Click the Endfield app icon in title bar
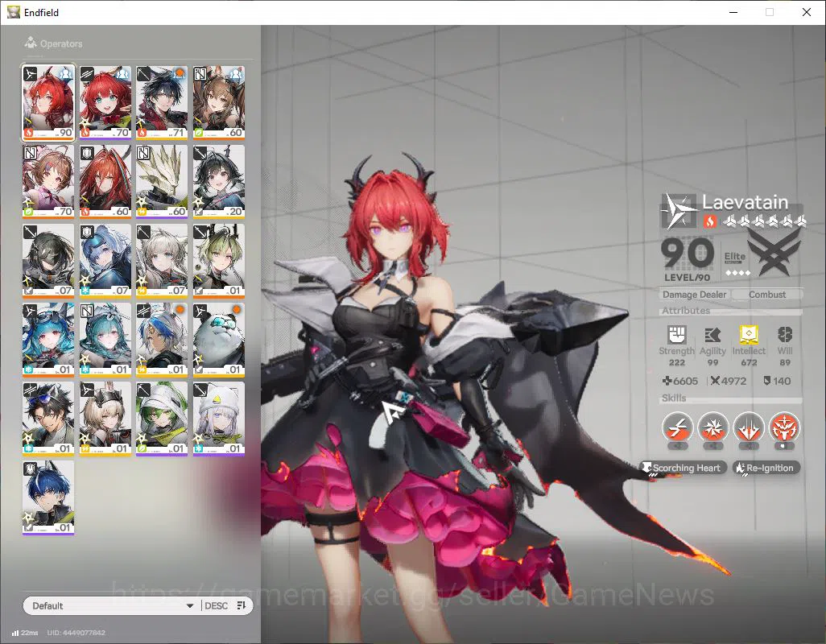The image size is (826, 644). pos(13,12)
